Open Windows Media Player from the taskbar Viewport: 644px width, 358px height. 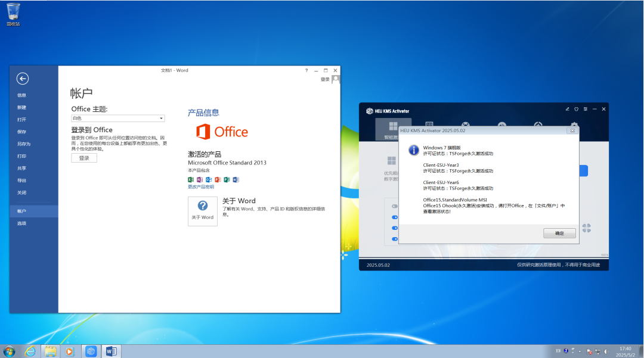pos(69,351)
